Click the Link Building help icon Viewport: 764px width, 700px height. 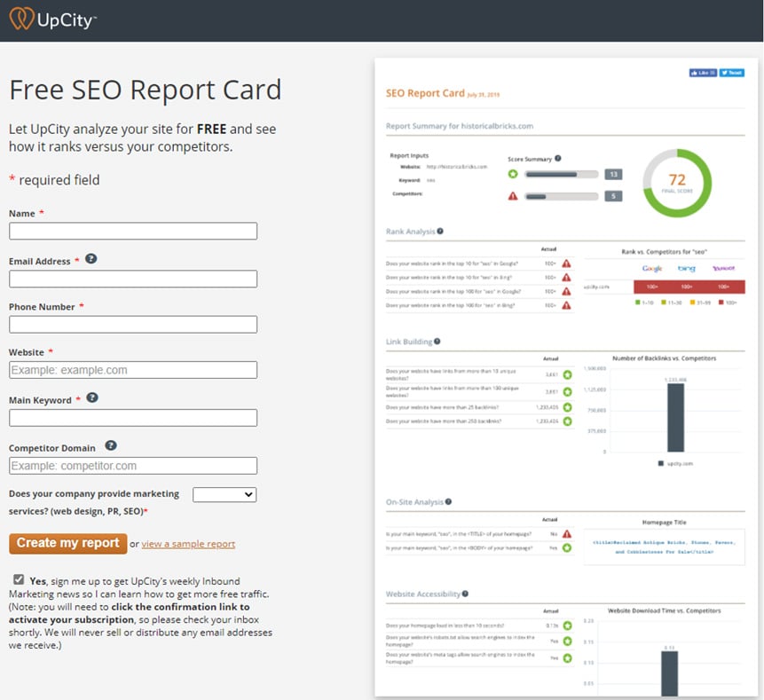pyautogui.click(x=437, y=342)
